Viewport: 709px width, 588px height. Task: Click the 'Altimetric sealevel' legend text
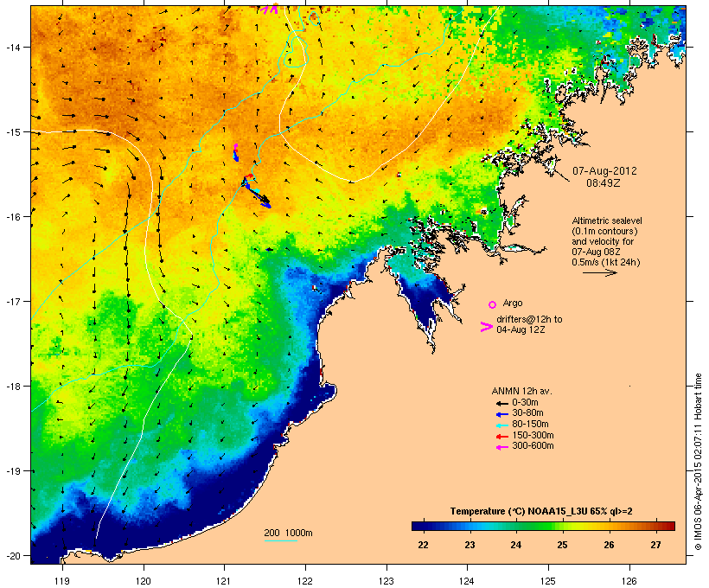click(607, 220)
